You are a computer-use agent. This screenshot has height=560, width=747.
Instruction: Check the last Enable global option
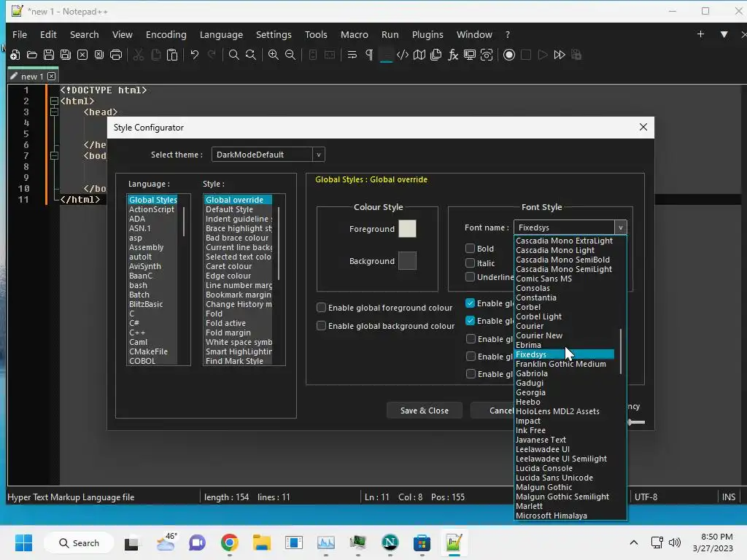(471, 374)
